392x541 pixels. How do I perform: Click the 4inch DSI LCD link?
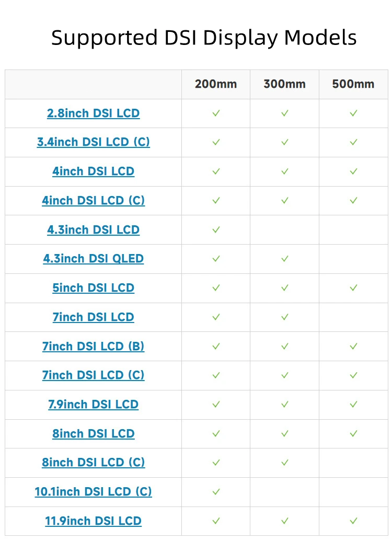pyautogui.click(x=93, y=171)
